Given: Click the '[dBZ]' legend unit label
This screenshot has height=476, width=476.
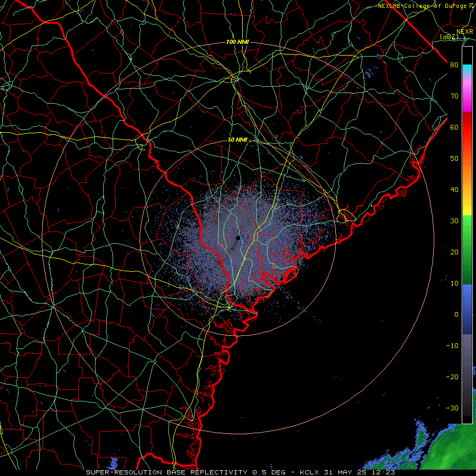Looking at the screenshot, I should (x=449, y=37).
